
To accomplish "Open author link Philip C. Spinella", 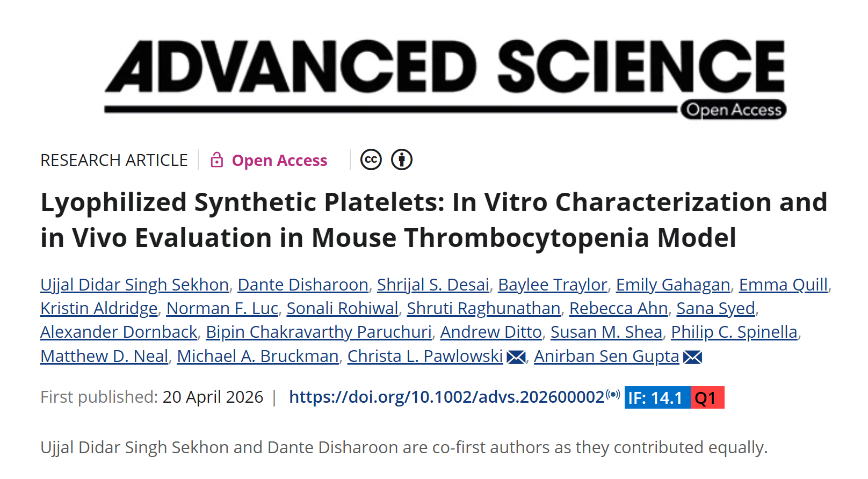I will 734,332.
